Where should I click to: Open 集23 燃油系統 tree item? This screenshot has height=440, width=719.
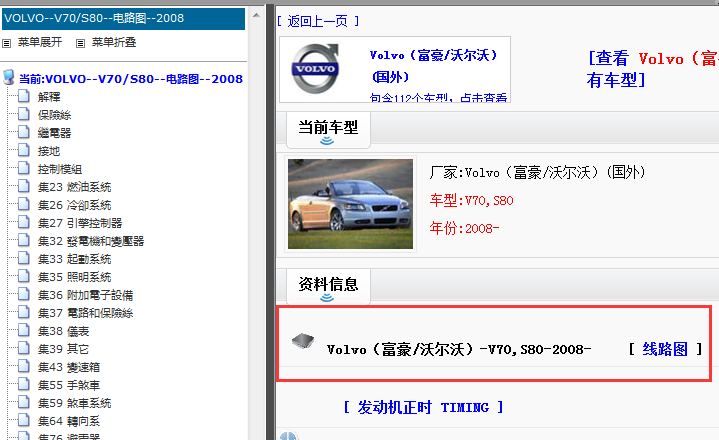75,187
